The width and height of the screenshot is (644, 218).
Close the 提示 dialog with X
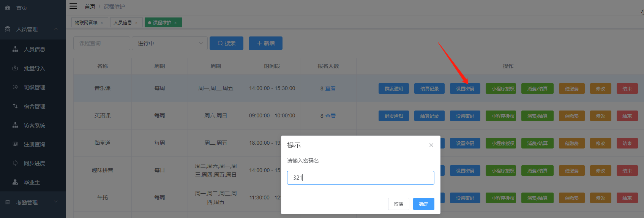tap(431, 145)
